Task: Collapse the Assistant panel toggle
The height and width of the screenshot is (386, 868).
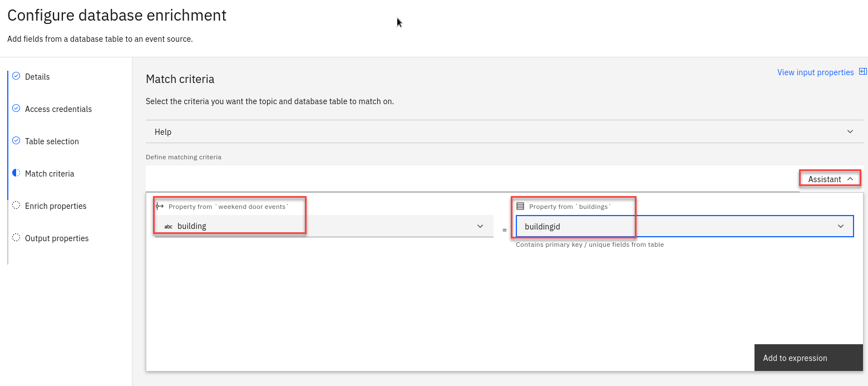Action: (830, 179)
